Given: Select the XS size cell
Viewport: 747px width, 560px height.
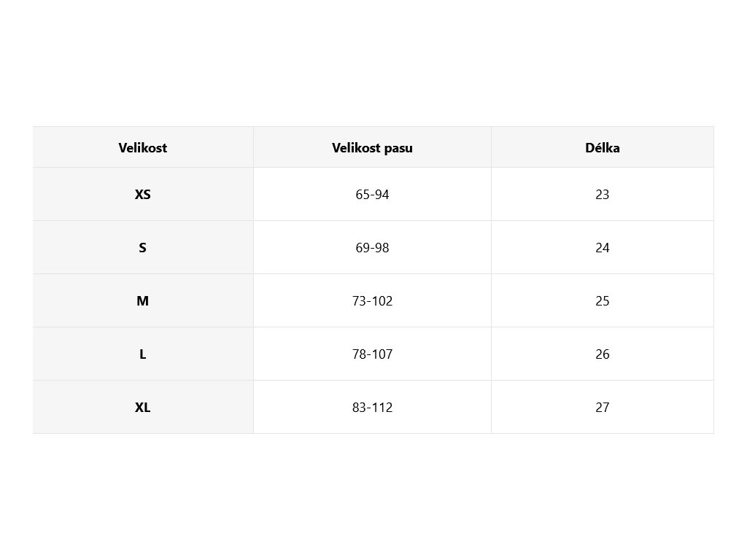Looking at the screenshot, I should pyautogui.click(x=143, y=195).
